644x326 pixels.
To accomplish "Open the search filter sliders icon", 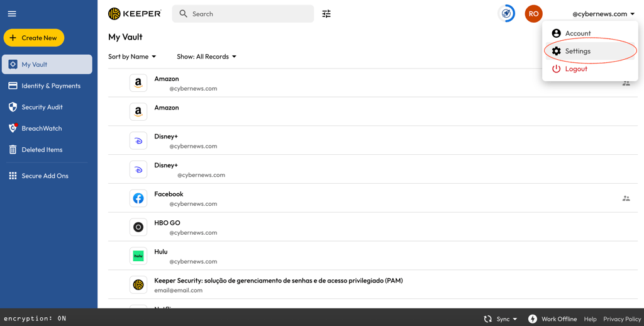I will [326, 14].
